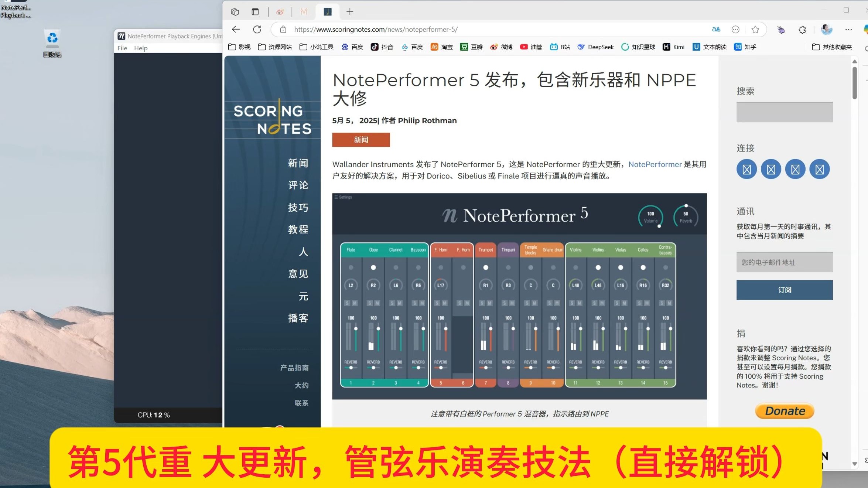The image size is (868, 488).
Task: Switch to the mixer-sliders icon browser tab
Action: click(x=304, y=12)
